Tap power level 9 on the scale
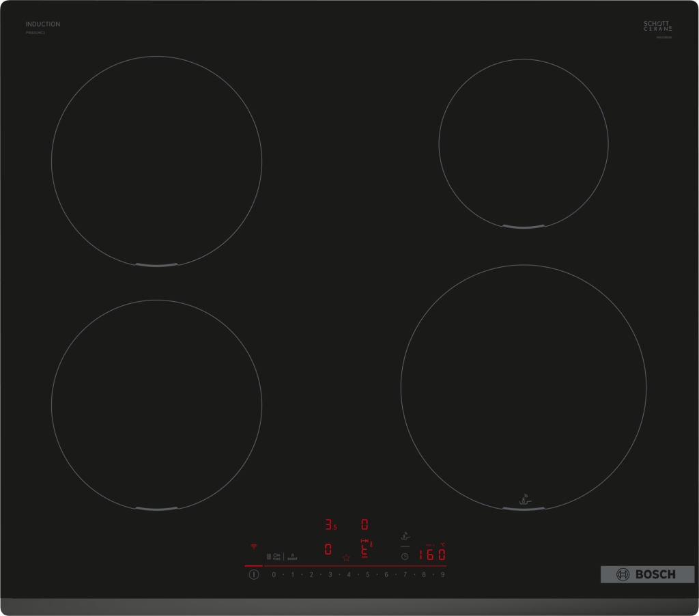This screenshot has width=699, height=616. (443, 575)
